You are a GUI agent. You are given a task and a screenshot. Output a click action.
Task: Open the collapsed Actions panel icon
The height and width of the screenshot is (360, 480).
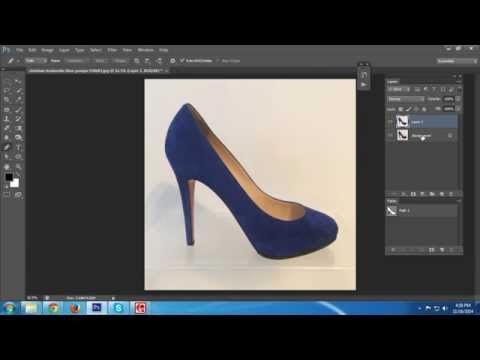364,85
